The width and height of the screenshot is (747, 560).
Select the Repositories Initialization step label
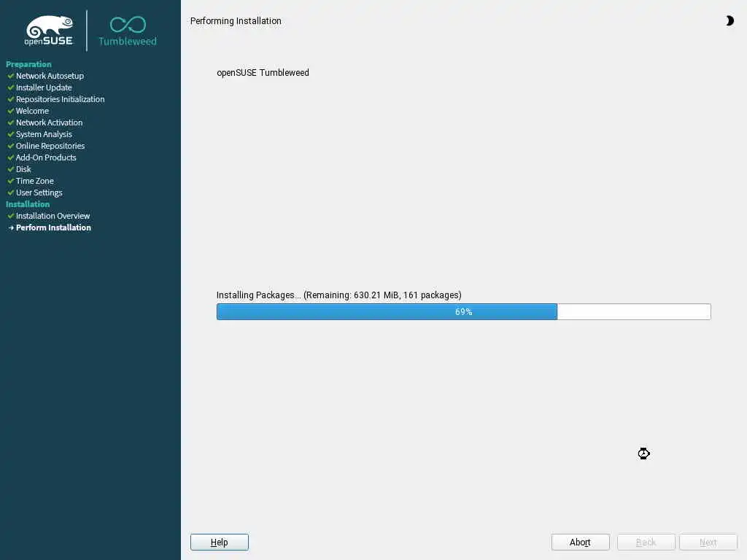(60, 99)
